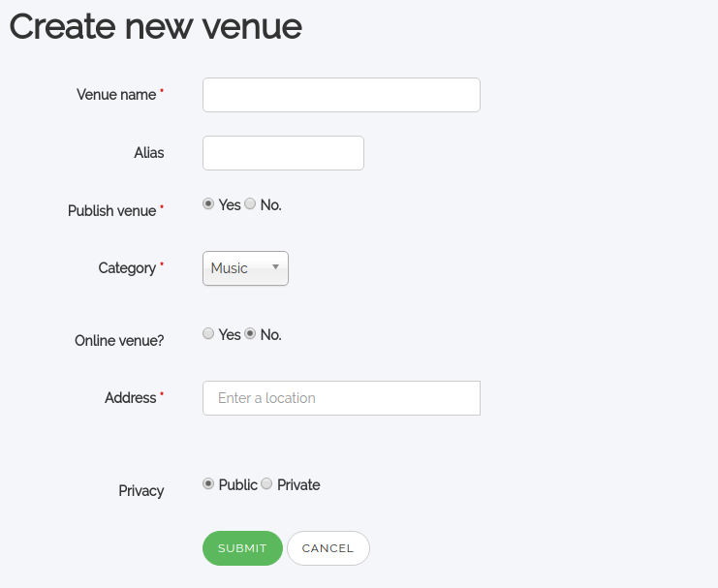Click the 'Category' label text
718x588 pixels.
tap(127, 268)
